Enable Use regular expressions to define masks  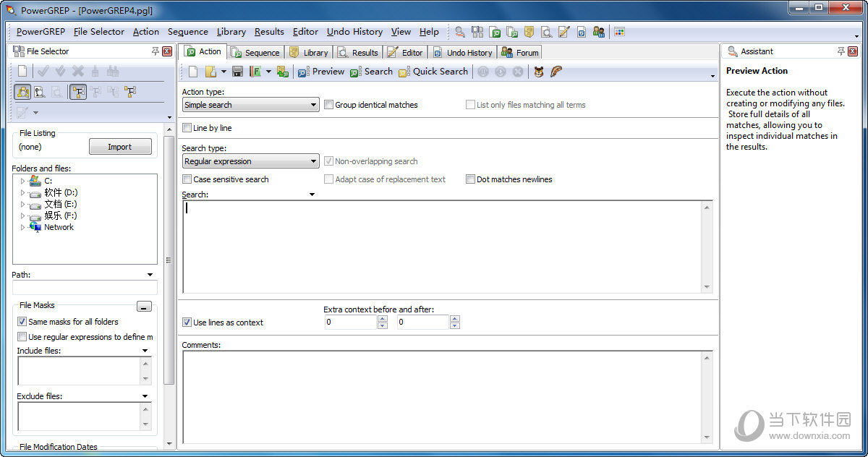22,337
